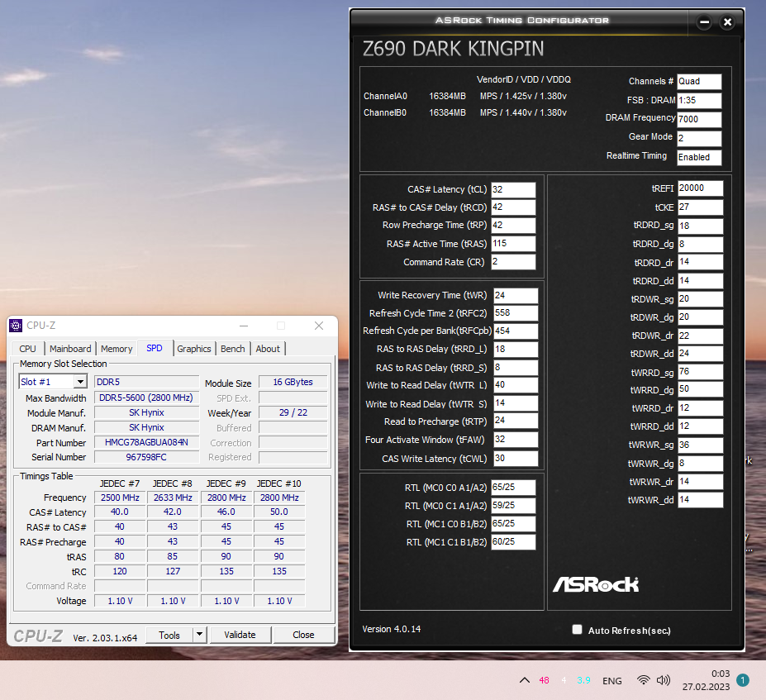The image size is (766, 700).
Task: Switch to the Mainboard tab
Action: (70, 349)
